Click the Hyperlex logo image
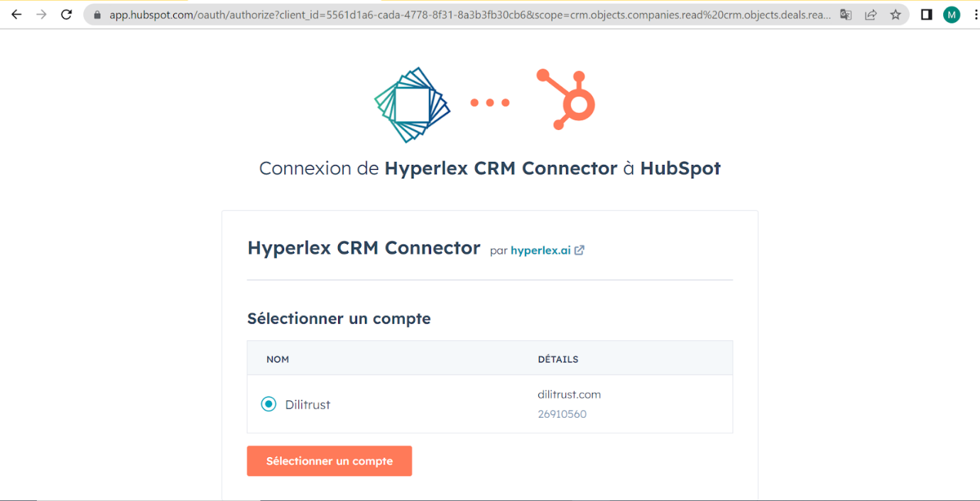Image resolution: width=980 pixels, height=501 pixels. coord(413,104)
